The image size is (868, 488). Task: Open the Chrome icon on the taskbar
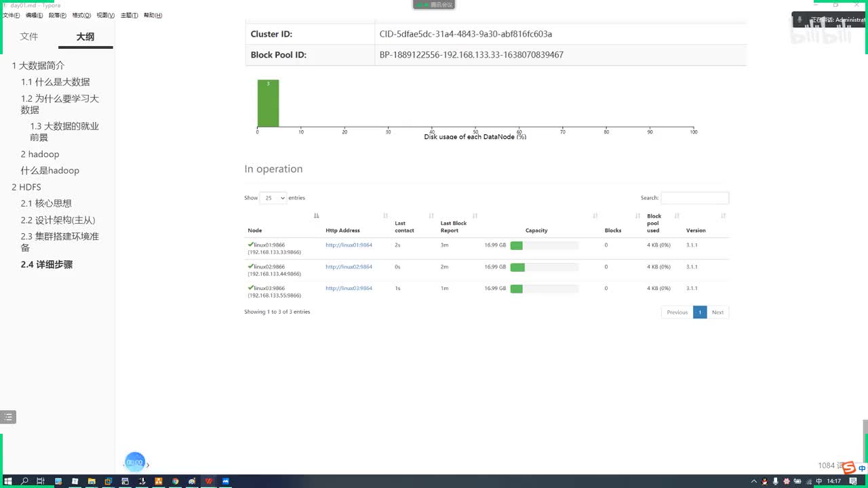coord(176,481)
